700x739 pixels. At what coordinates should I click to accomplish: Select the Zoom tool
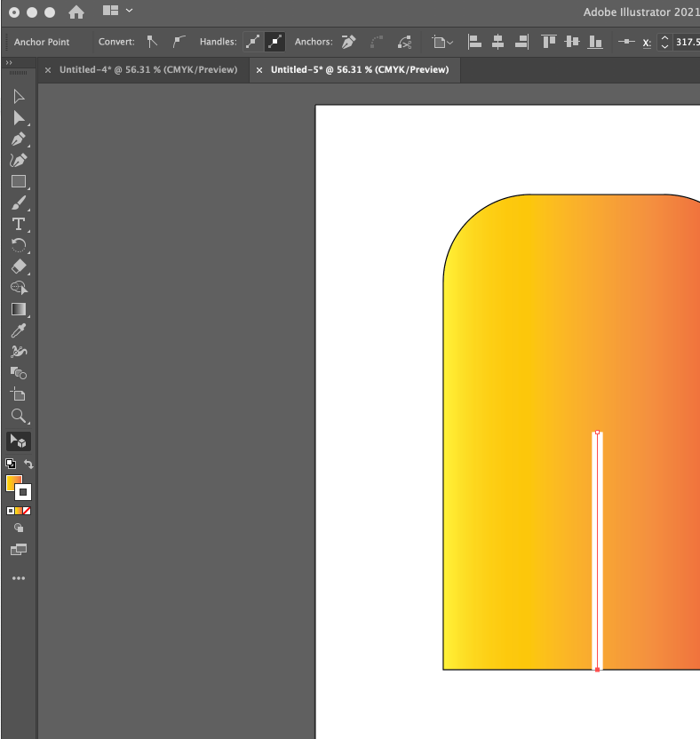click(x=18, y=416)
